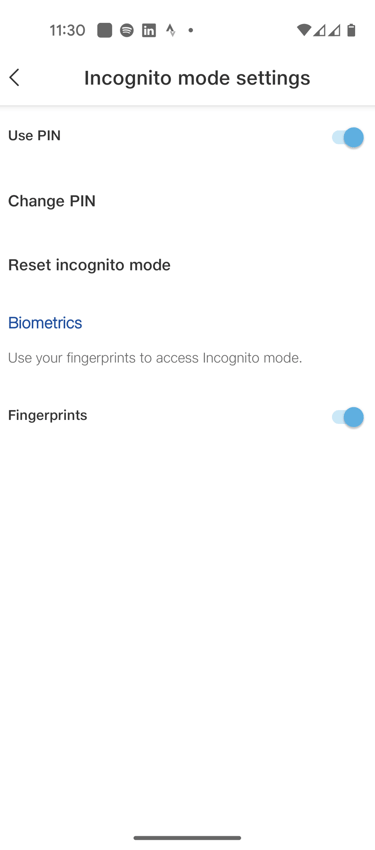The width and height of the screenshot is (375, 850).
Task: Tap the Spotify notification icon in status bar
Action: tap(127, 30)
